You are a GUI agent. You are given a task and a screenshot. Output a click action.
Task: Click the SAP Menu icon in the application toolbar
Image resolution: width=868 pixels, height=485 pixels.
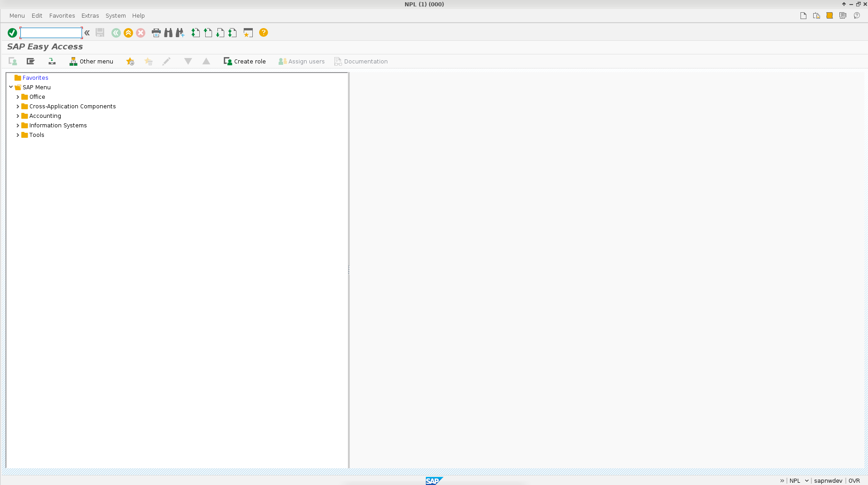[30, 61]
